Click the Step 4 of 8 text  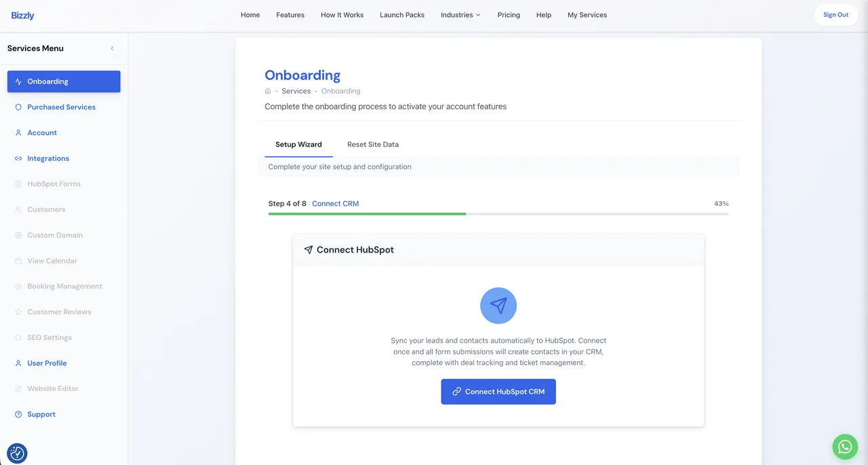[x=288, y=204]
